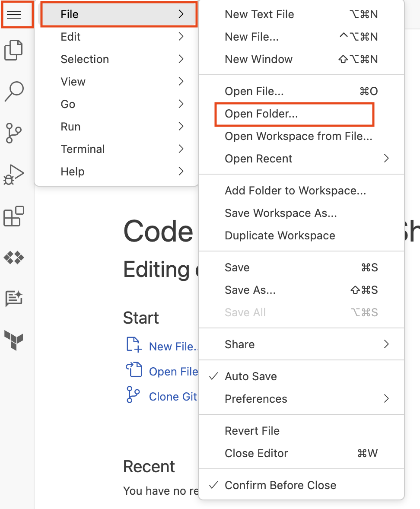Open the Explorer sidebar icon
This screenshot has width=420, height=509.
(14, 50)
